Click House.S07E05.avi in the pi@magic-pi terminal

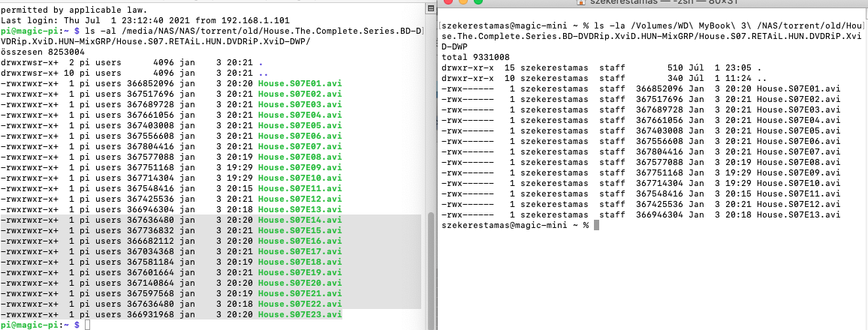(300, 125)
